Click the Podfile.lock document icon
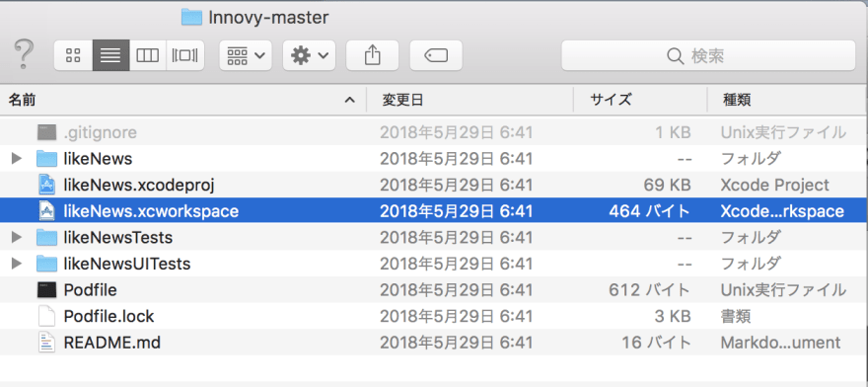The image size is (868, 387). point(47,316)
